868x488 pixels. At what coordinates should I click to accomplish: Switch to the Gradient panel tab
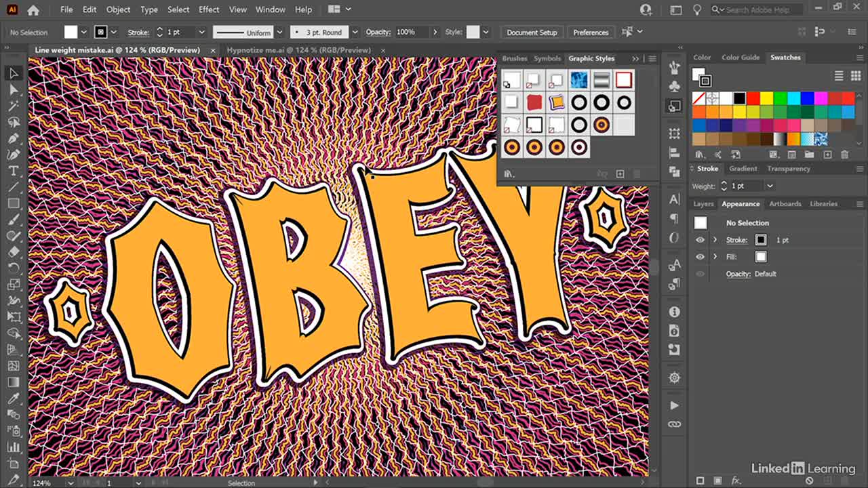(743, 169)
